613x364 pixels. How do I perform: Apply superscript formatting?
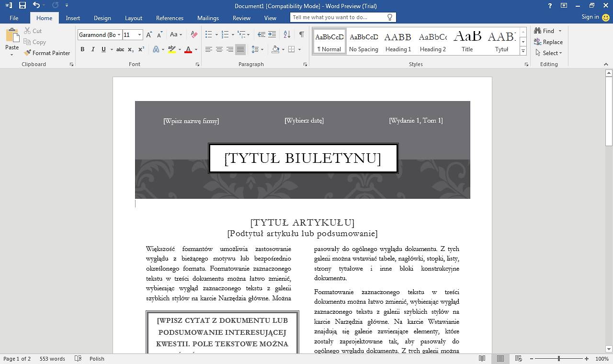[140, 49]
